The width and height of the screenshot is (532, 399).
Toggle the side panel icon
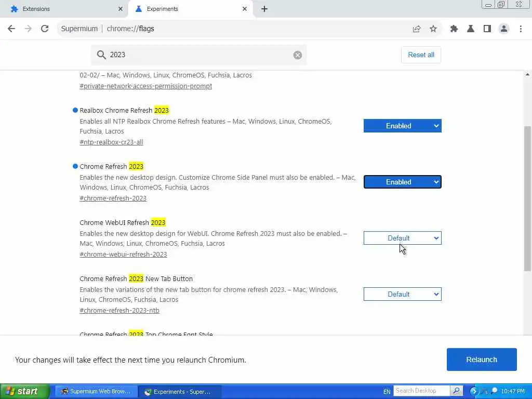487,29
